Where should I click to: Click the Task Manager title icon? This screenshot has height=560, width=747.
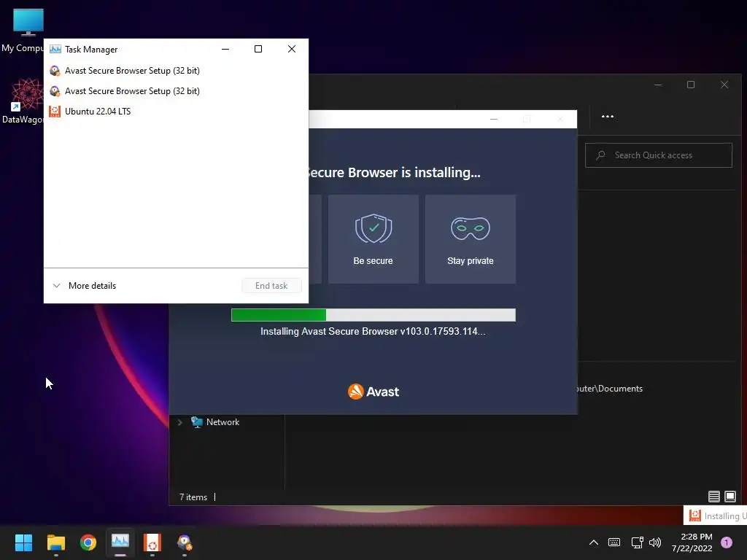click(55, 49)
